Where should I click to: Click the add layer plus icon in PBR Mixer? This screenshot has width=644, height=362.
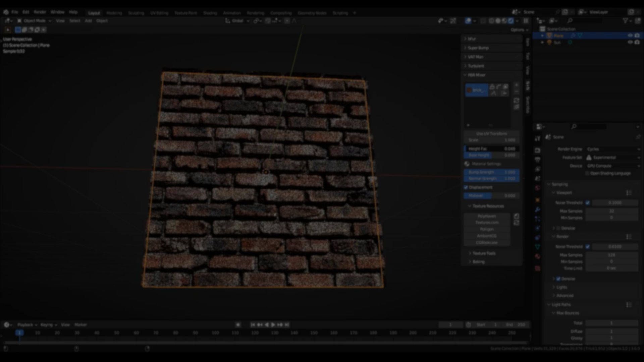click(x=517, y=85)
